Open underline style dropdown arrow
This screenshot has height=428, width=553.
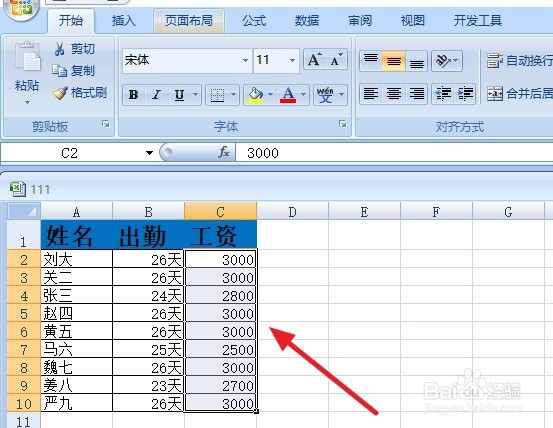(x=195, y=94)
